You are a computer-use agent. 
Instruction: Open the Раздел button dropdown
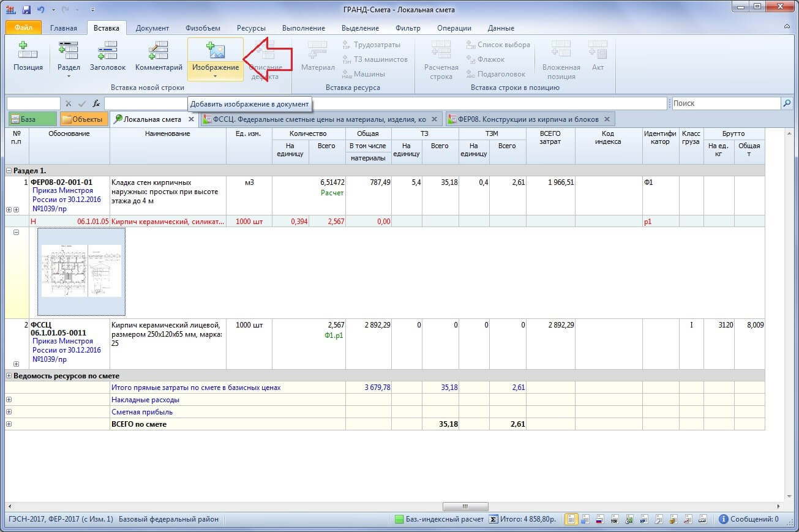(69, 77)
